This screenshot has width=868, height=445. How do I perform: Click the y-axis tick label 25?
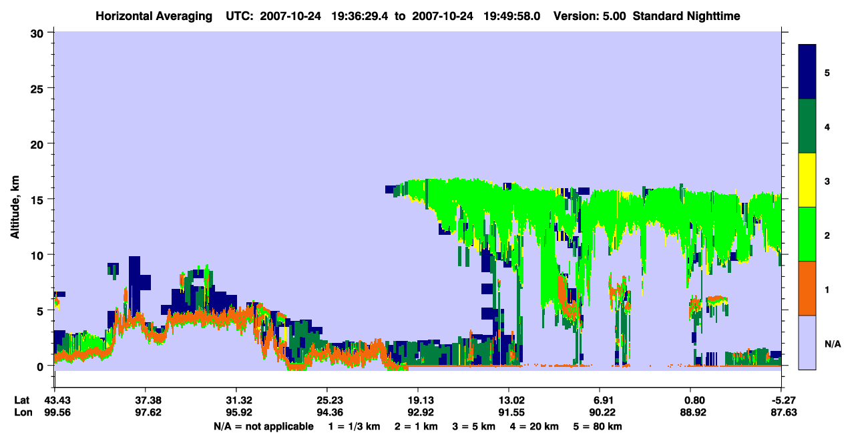pyautogui.click(x=38, y=88)
